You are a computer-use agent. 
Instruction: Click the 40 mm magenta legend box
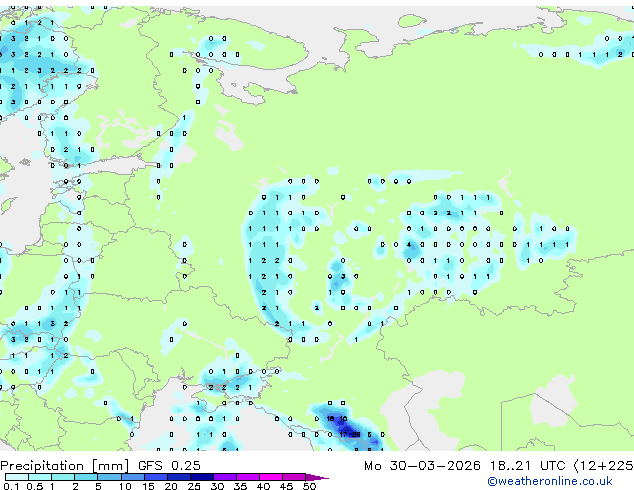click(271, 477)
